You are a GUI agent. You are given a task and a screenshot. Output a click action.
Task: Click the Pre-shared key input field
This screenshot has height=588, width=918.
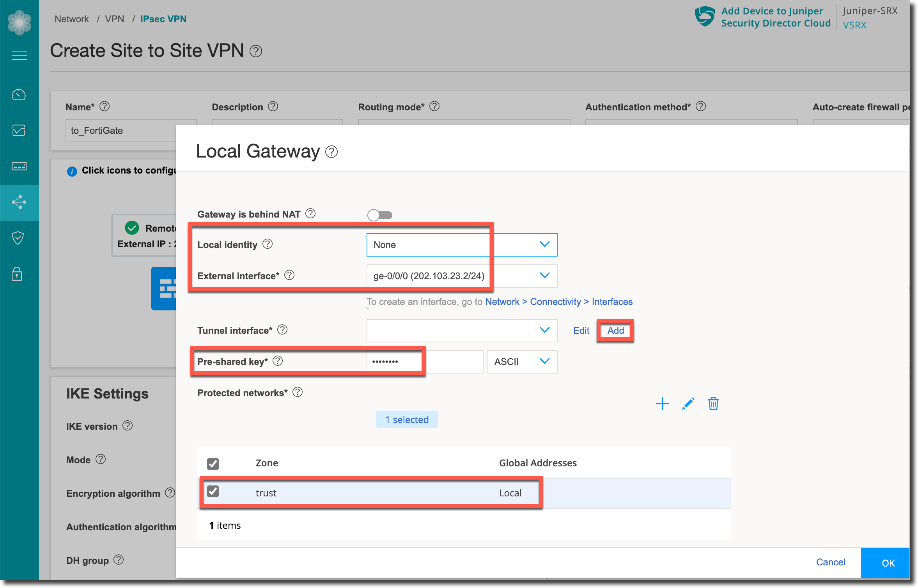pyautogui.click(x=424, y=361)
